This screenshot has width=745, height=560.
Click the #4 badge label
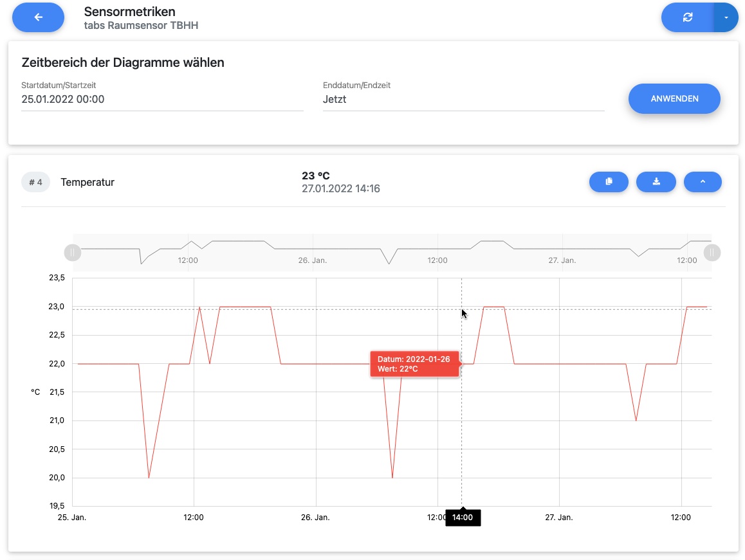35,183
